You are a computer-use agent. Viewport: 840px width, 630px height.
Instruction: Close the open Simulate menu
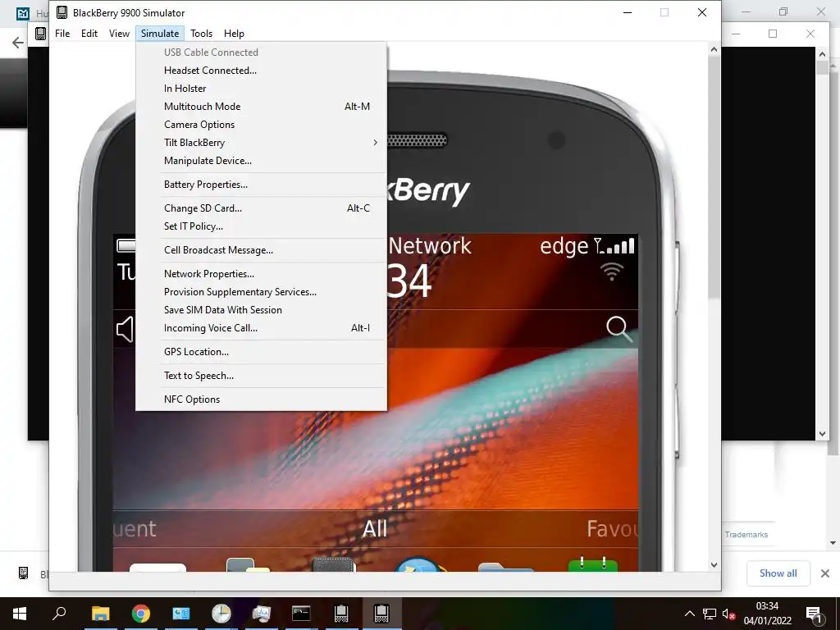[160, 33]
